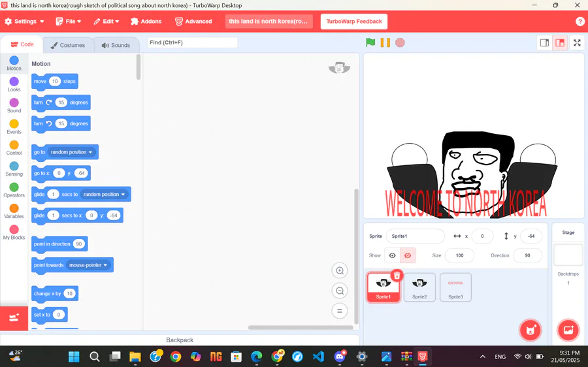Select the Looks block category
Viewport: 588px width, 367px height.
(x=14, y=84)
